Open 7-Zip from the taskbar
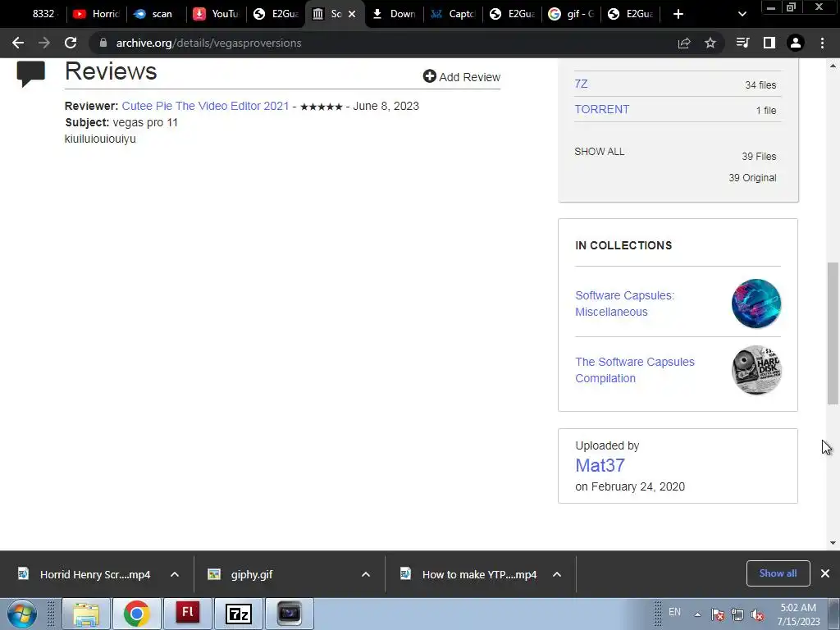The height and width of the screenshot is (630, 840). tap(239, 614)
